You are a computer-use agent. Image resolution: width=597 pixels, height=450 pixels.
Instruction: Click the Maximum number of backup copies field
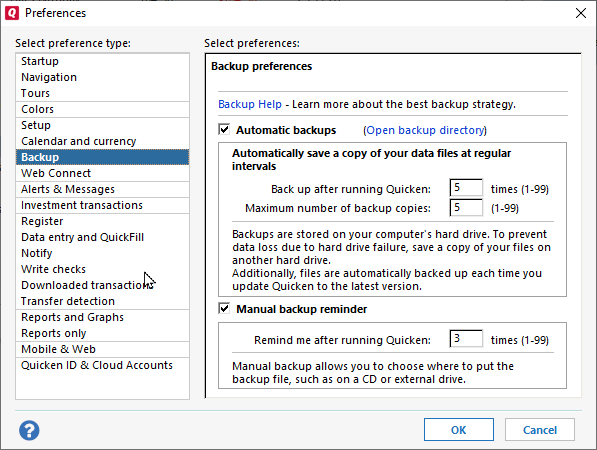pyautogui.click(x=466, y=207)
